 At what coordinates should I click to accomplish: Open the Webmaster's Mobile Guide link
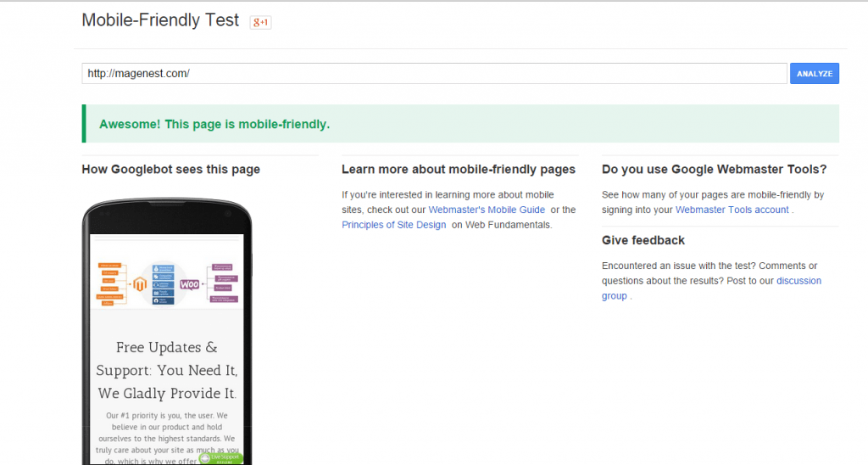pos(487,210)
